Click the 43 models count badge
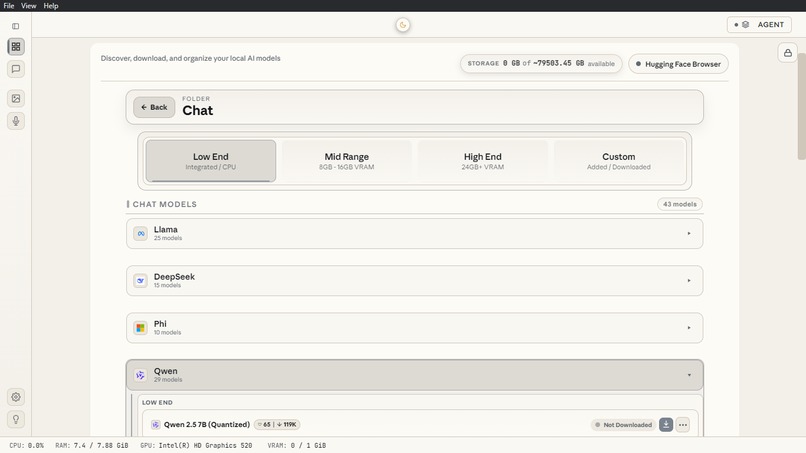Screen dimensions: 806x453 [x=680, y=204]
